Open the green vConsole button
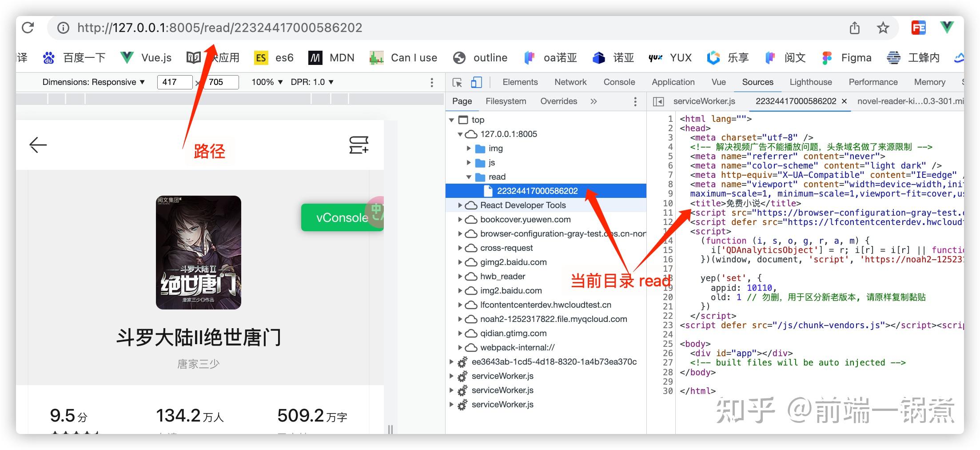 [342, 217]
